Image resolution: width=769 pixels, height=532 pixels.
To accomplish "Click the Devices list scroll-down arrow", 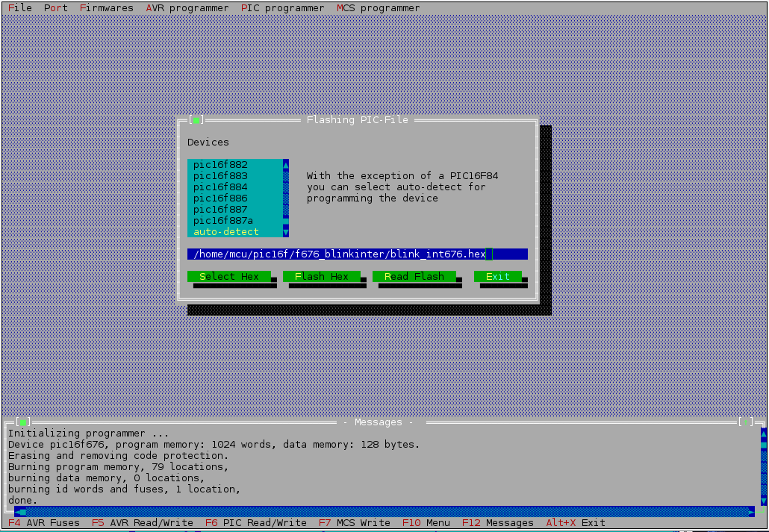I will coord(286,231).
